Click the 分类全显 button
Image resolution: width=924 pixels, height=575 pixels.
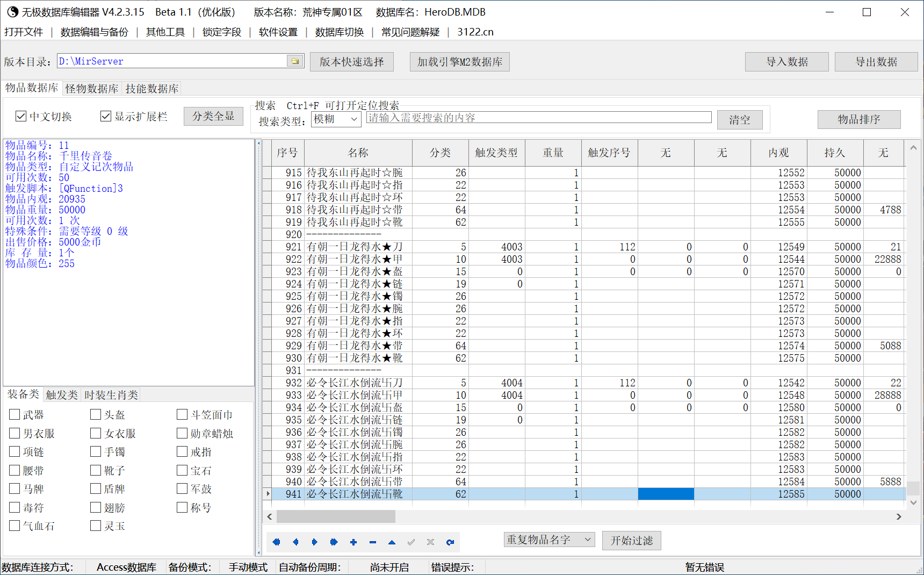pos(213,116)
